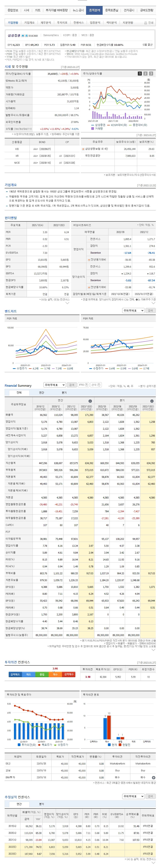The height and width of the screenshot is (868, 159).
Task: Click the first blue icon beside 삼성증권 name
Action: click(22, 35)
